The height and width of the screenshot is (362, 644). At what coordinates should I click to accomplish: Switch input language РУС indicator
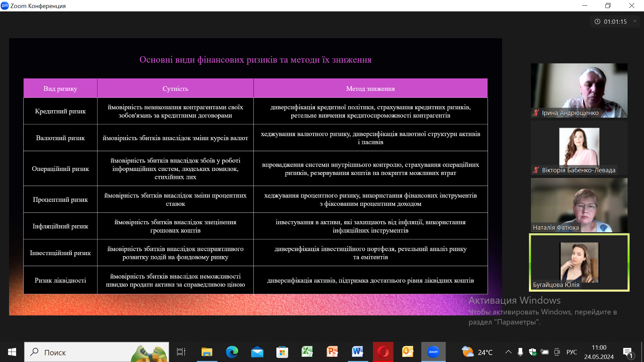click(x=572, y=352)
